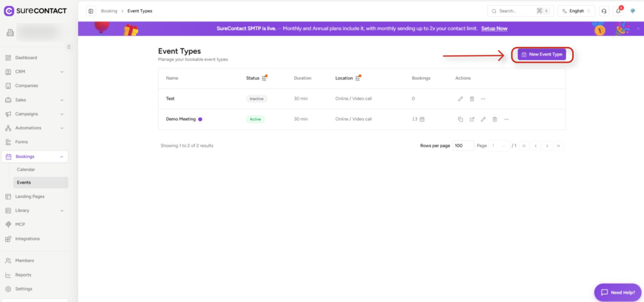
Task: Open Demo Meeting in external page
Action: [472, 119]
